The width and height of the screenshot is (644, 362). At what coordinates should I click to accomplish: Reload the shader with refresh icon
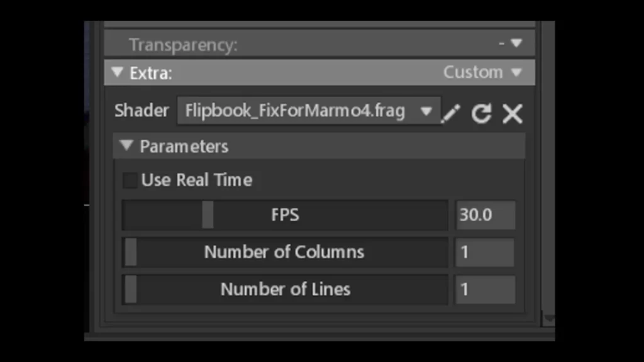[481, 114]
